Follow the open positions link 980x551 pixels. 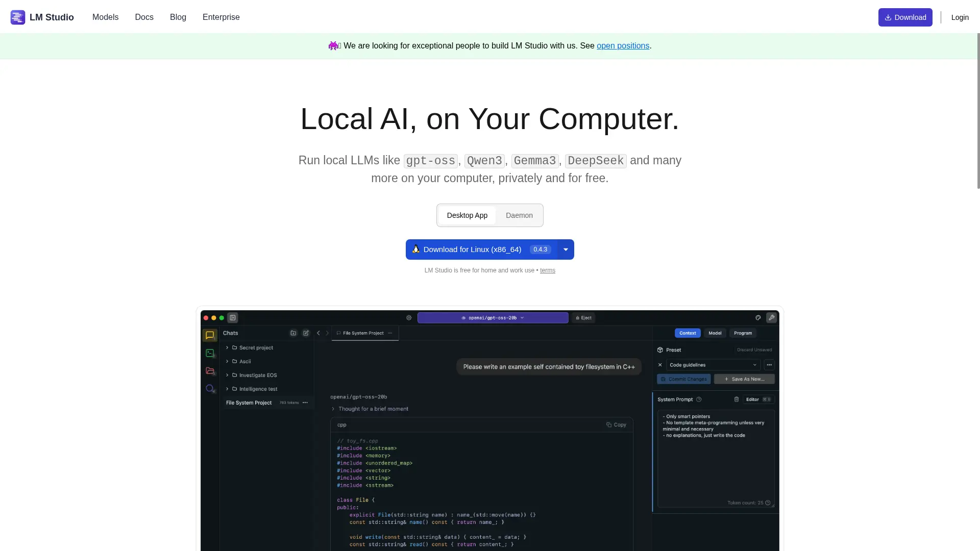[623, 46]
